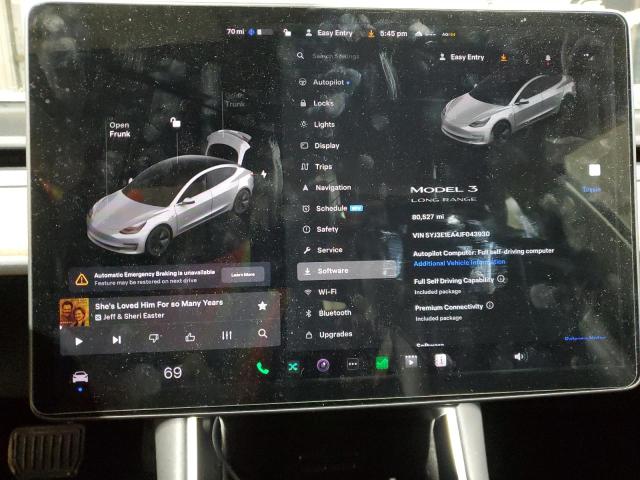Open the Calendar app icon
The image size is (640, 480).
point(440,360)
